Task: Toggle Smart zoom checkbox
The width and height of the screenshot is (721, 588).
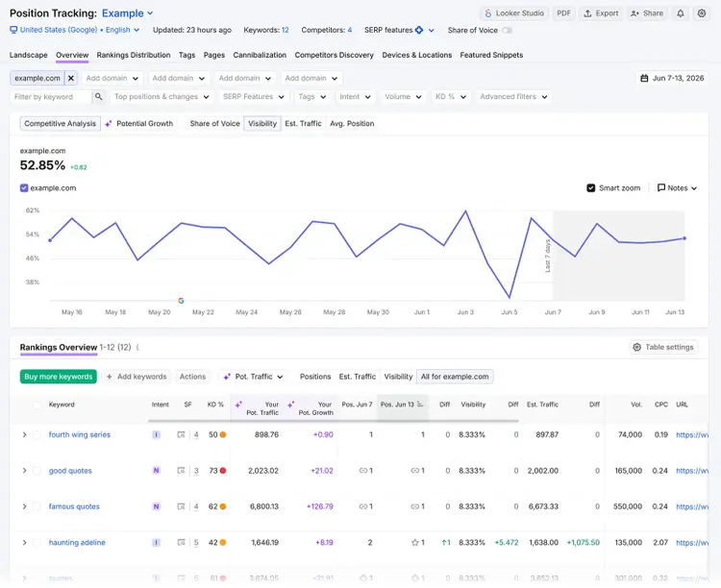Action: 591,188
